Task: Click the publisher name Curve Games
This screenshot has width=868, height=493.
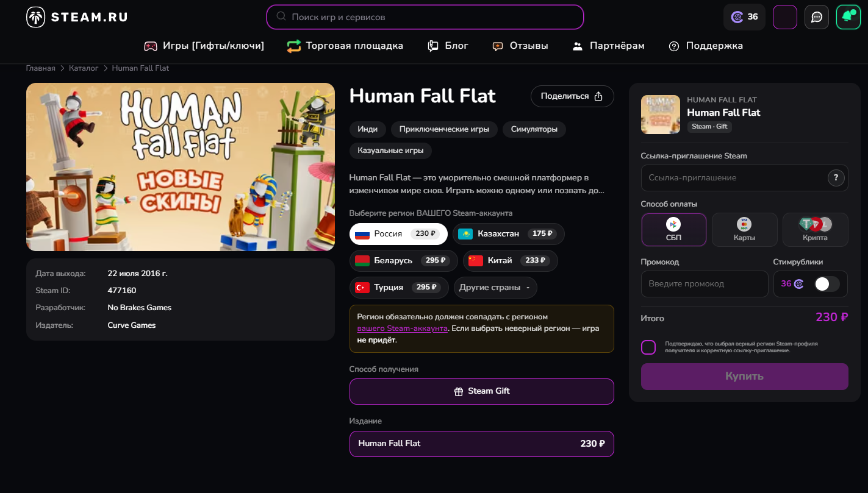Action: coord(132,325)
